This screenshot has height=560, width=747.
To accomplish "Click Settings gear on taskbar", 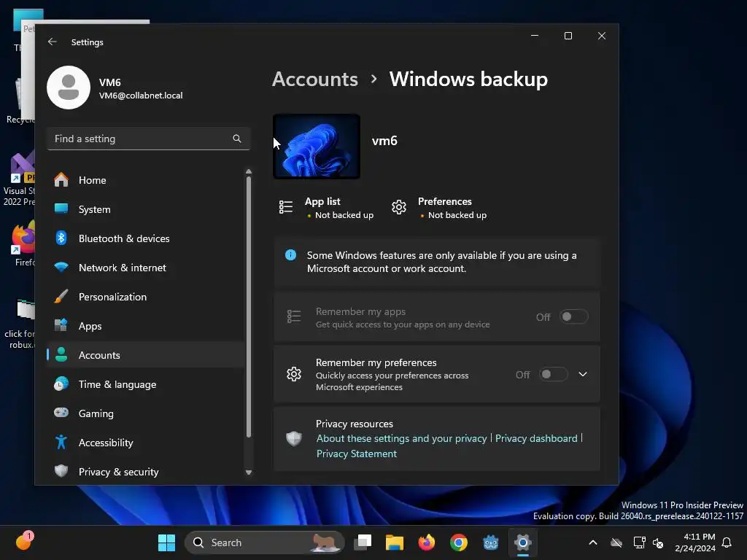I will coord(522,542).
